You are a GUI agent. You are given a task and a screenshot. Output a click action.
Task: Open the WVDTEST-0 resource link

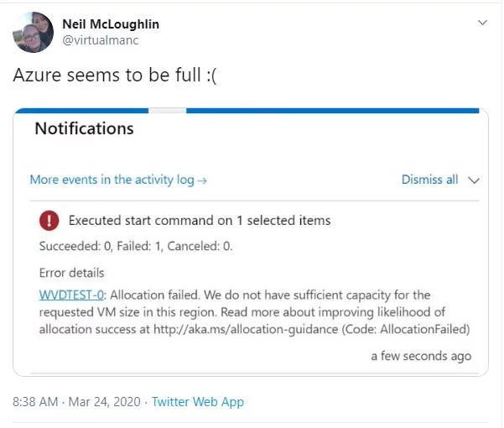(71, 295)
